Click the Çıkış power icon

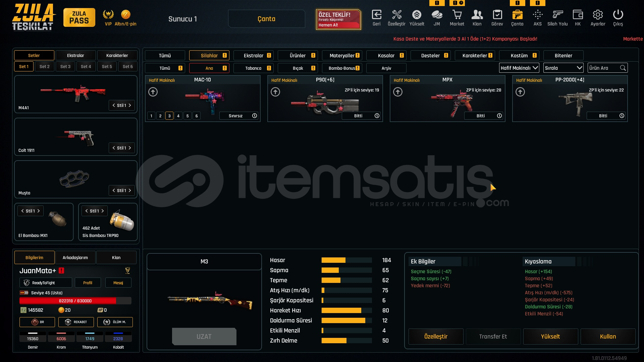618,15
